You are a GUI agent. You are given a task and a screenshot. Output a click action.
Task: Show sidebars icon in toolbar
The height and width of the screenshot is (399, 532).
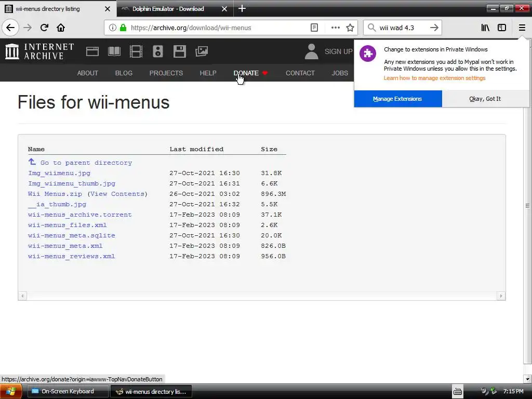(502, 28)
